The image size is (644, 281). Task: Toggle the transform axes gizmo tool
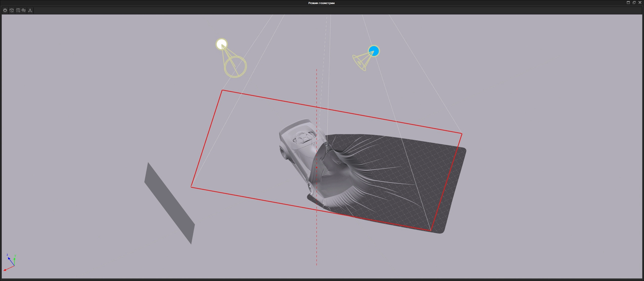(30, 10)
